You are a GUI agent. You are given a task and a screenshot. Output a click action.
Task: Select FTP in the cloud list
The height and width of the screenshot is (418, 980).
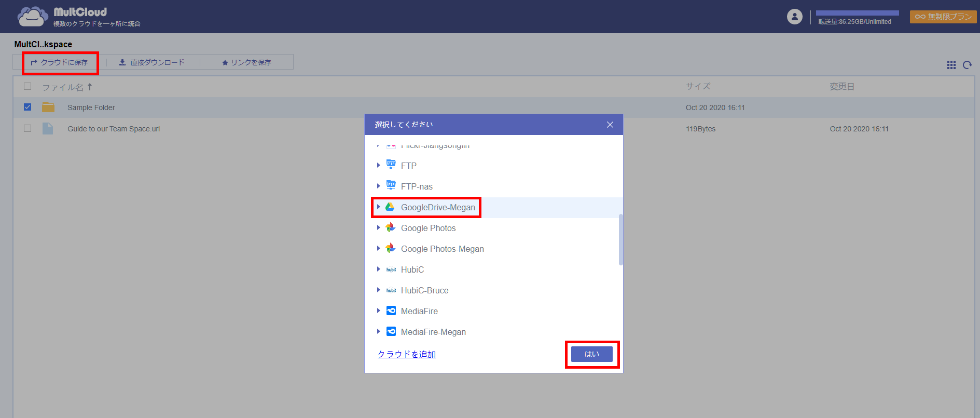494,166
